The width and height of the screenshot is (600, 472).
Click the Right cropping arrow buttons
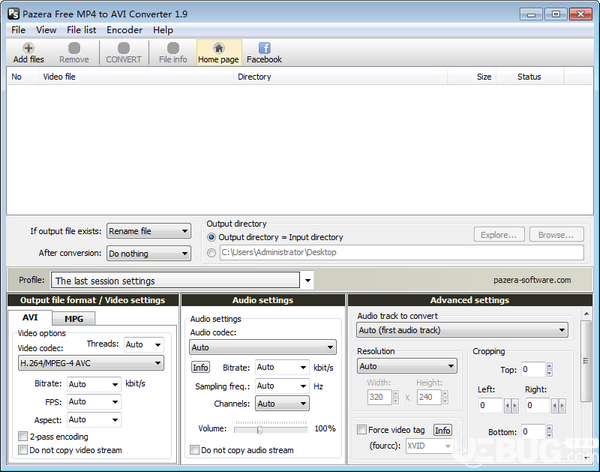[558, 405]
